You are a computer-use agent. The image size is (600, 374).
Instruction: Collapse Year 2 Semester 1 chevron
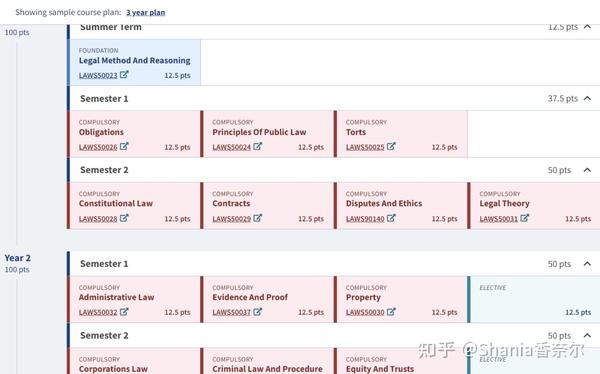[587, 264]
